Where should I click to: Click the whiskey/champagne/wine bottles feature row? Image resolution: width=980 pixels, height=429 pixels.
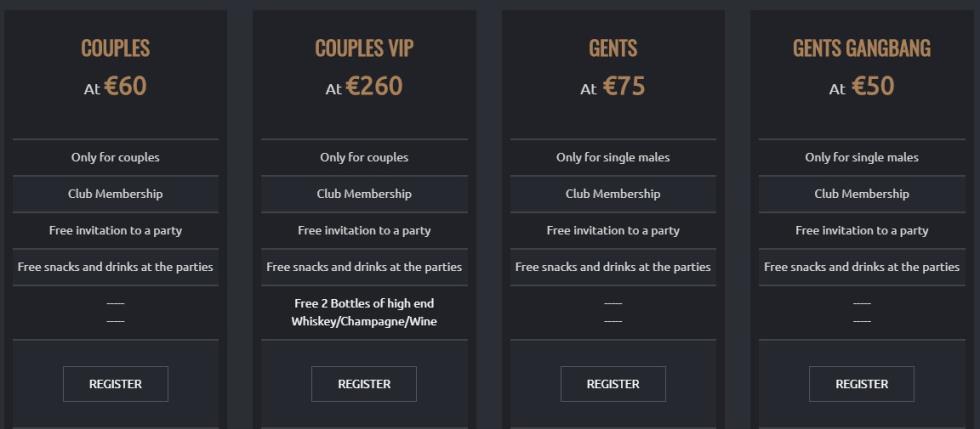pyautogui.click(x=364, y=312)
